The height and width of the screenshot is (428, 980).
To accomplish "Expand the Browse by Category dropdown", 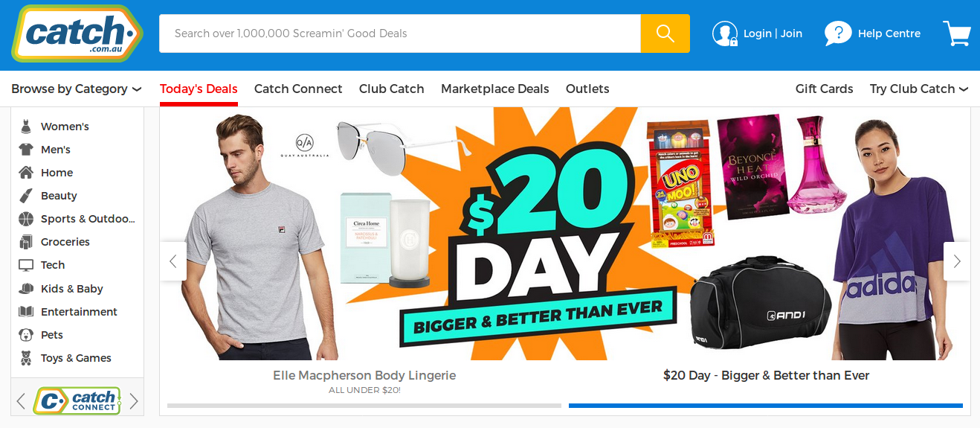I will pos(76,89).
